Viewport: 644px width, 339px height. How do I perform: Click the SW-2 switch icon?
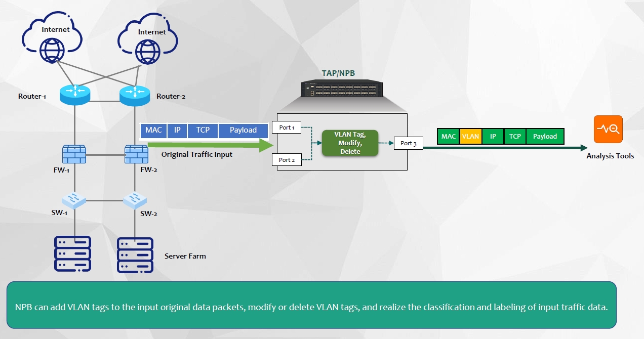(135, 198)
